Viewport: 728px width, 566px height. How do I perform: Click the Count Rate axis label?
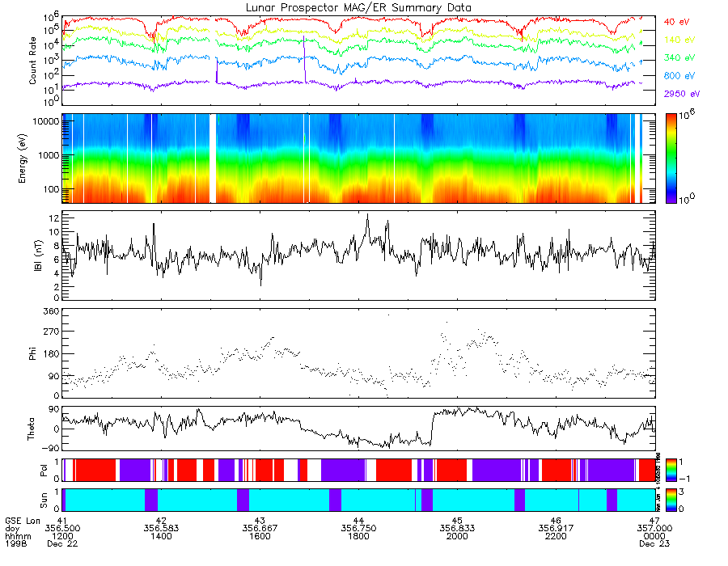(32, 61)
